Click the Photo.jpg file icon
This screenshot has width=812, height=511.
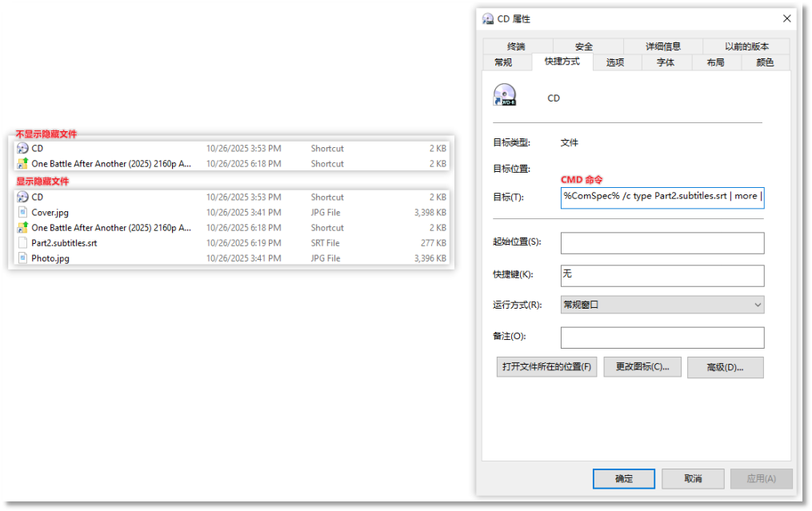pyautogui.click(x=24, y=257)
